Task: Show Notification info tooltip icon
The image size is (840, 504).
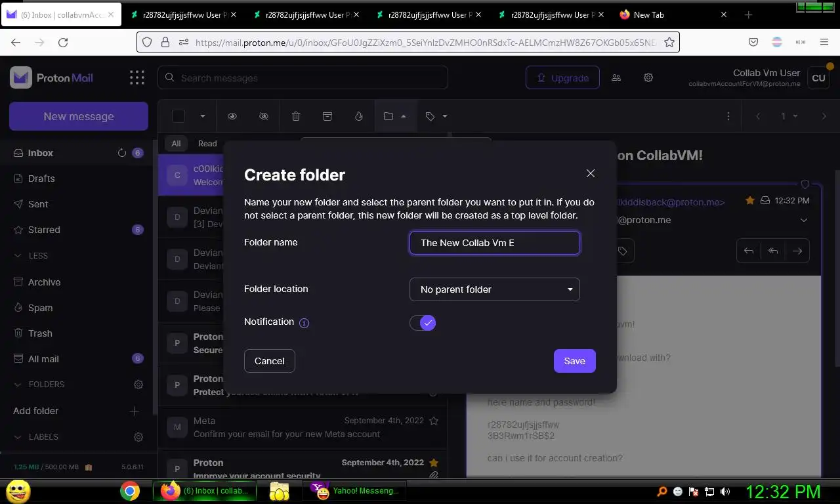Action: pos(304,323)
